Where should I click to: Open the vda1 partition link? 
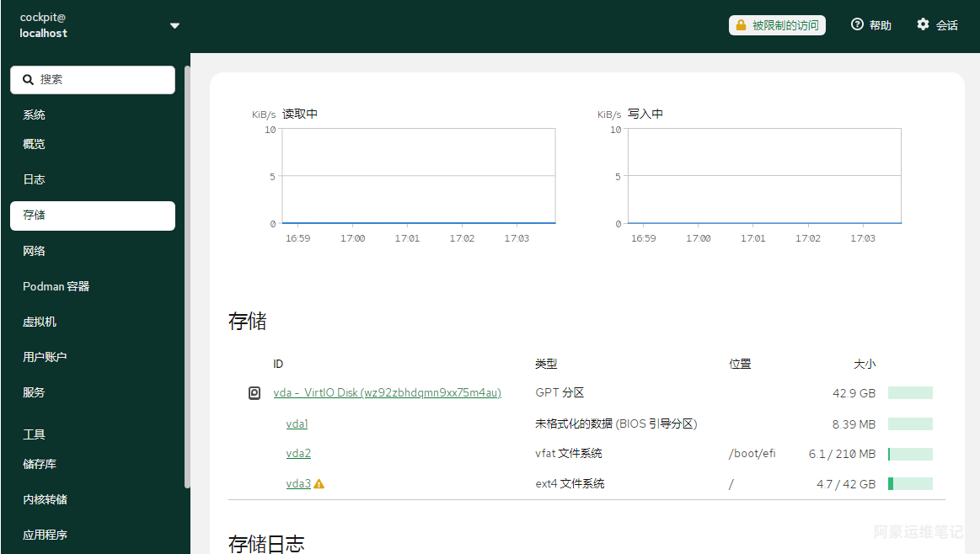tap(297, 424)
